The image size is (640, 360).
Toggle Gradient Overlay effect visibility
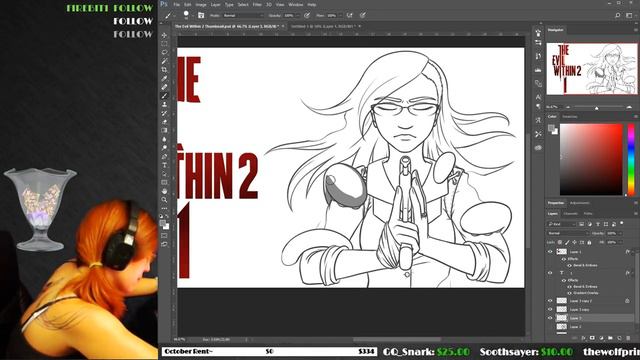click(569, 293)
